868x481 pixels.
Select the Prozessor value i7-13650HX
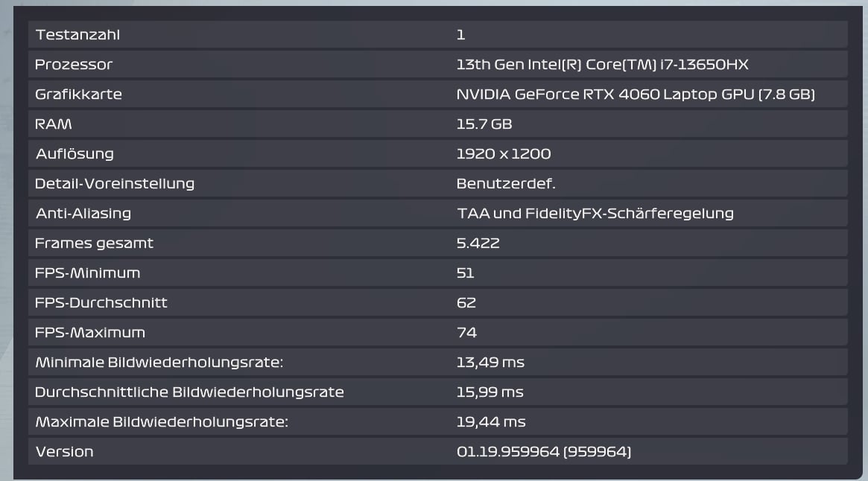point(602,65)
